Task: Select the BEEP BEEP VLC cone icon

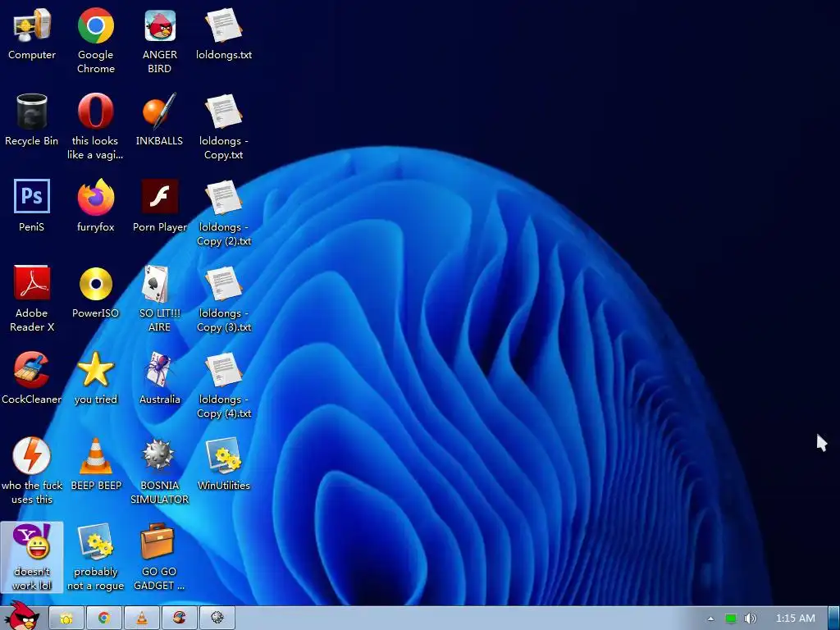Action: coord(95,464)
